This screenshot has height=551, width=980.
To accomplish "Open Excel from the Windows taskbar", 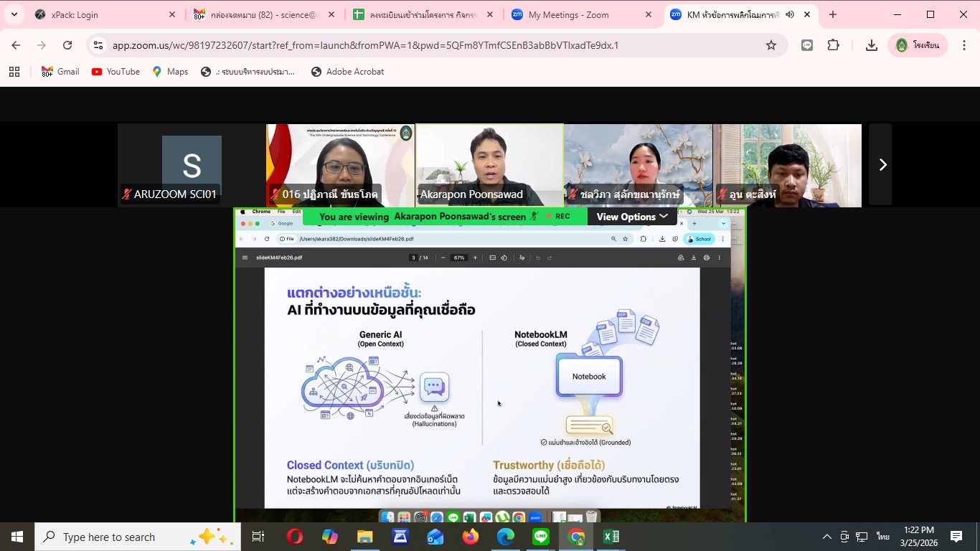I will click(611, 537).
